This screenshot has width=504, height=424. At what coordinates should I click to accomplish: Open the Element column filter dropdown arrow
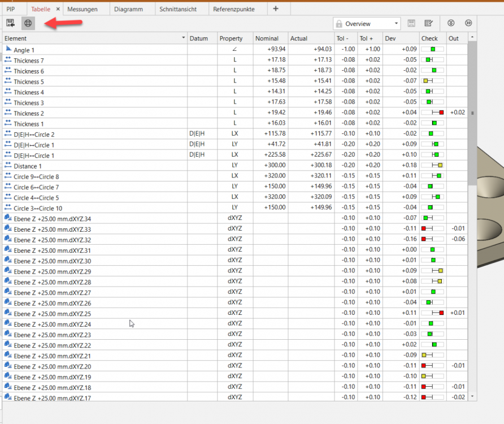pyautogui.click(x=183, y=38)
